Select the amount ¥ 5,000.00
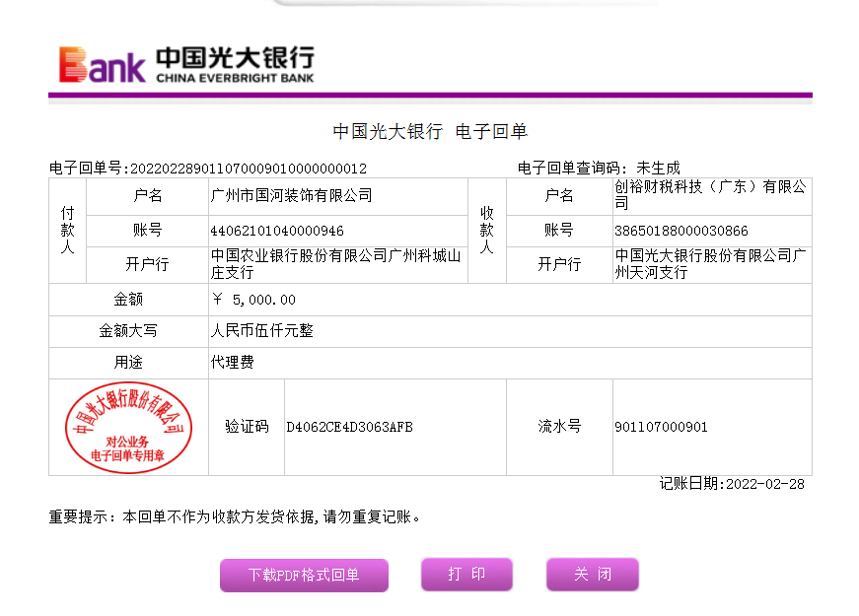 point(253,300)
